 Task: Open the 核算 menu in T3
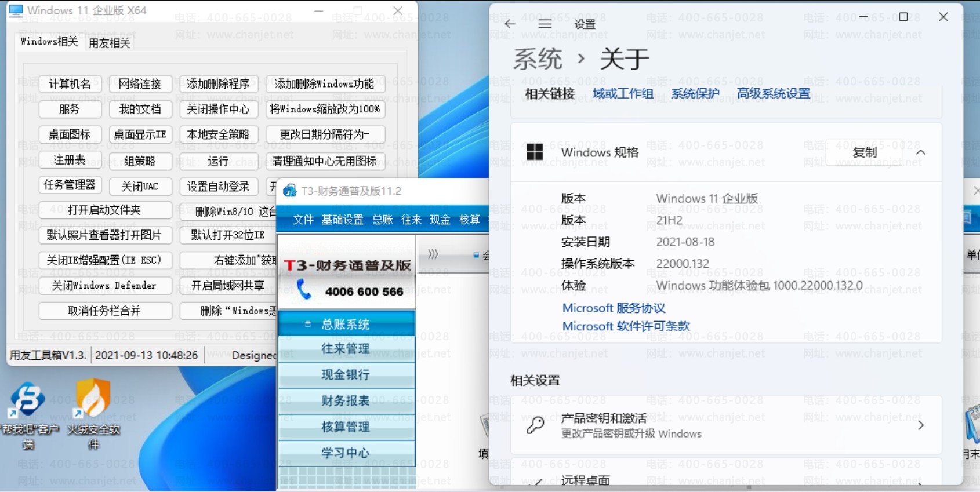469,219
